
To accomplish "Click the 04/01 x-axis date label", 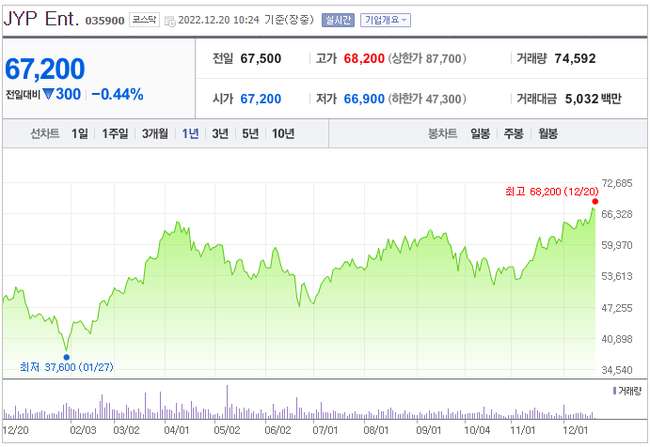I will click(176, 430).
